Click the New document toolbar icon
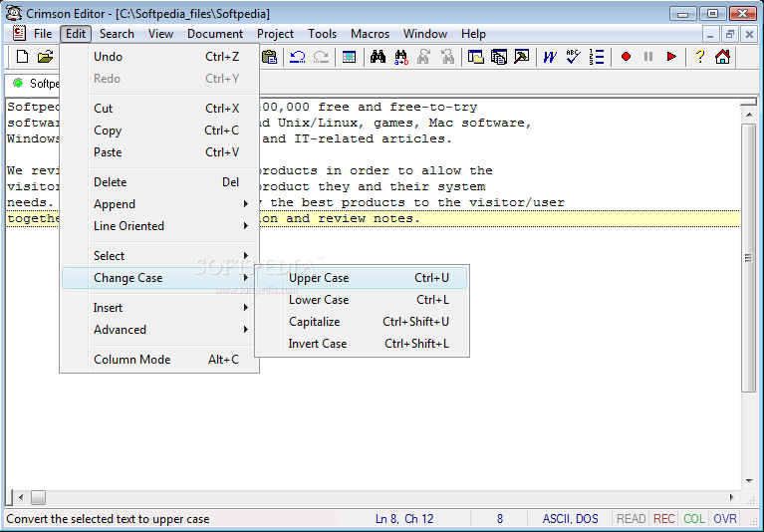 22,57
